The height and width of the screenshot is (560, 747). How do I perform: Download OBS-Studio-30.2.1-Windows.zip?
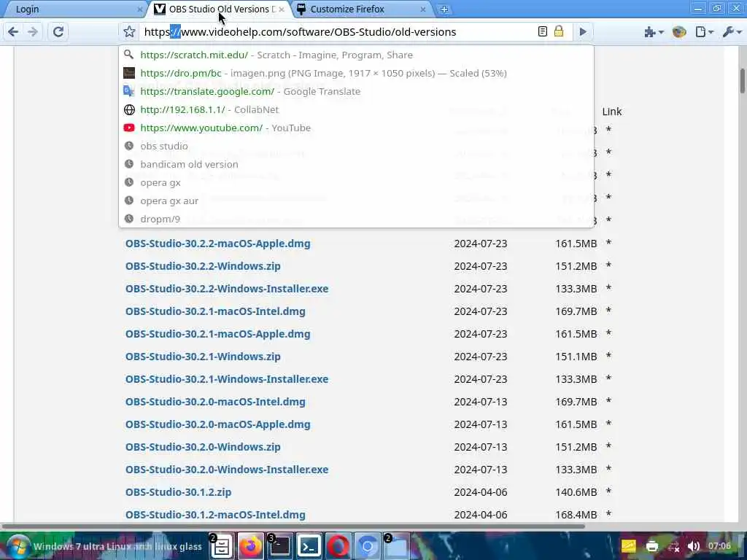[203, 356]
